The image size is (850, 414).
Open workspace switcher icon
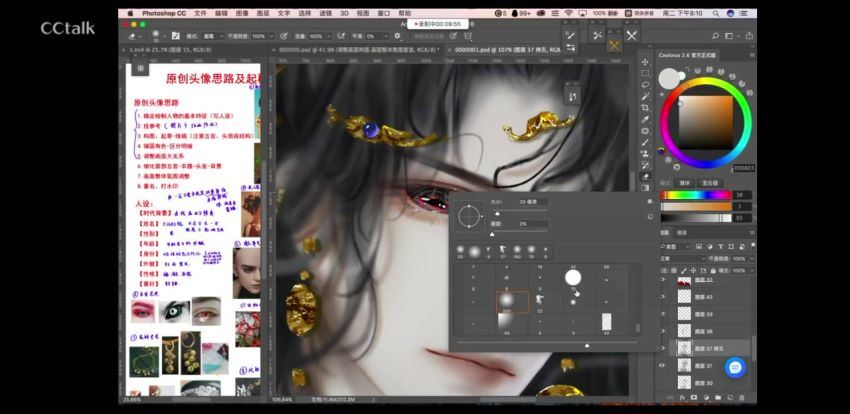click(730, 36)
